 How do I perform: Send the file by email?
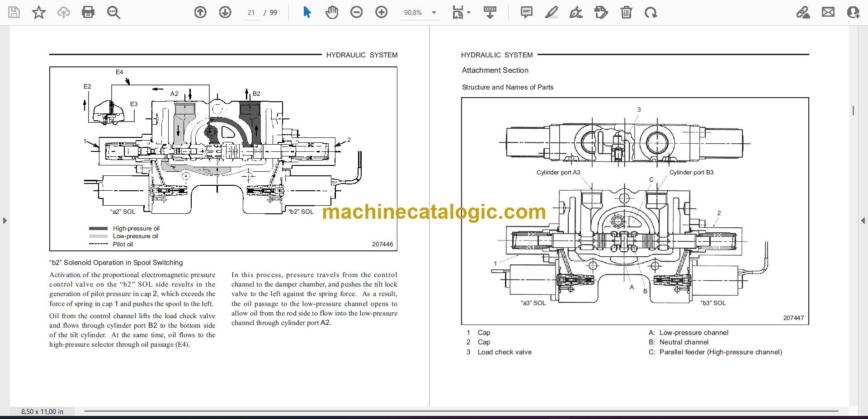click(x=828, y=12)
